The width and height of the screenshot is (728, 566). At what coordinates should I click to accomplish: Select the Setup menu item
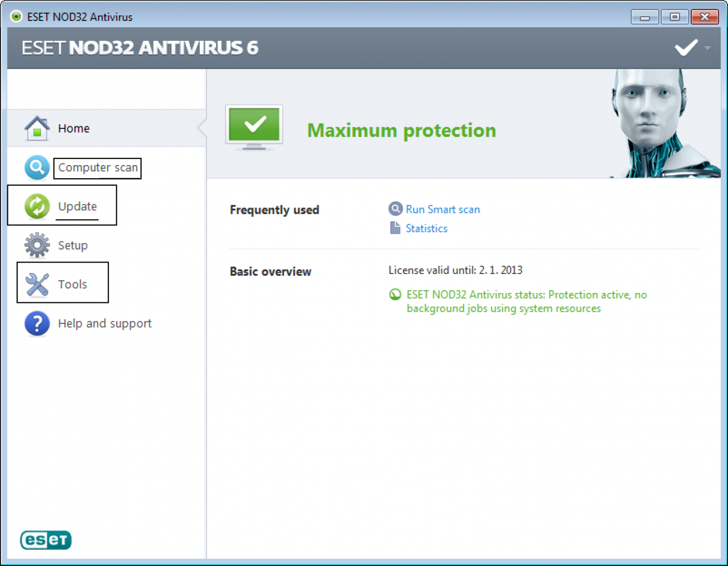[72, 245]
